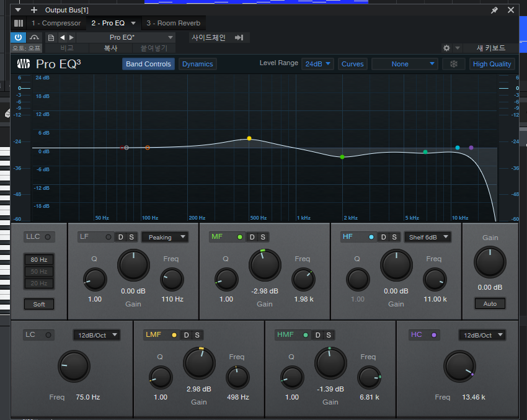Disable the LMF band
The height and width of the screenshot is (420, 527).
[x=174, y=335]
